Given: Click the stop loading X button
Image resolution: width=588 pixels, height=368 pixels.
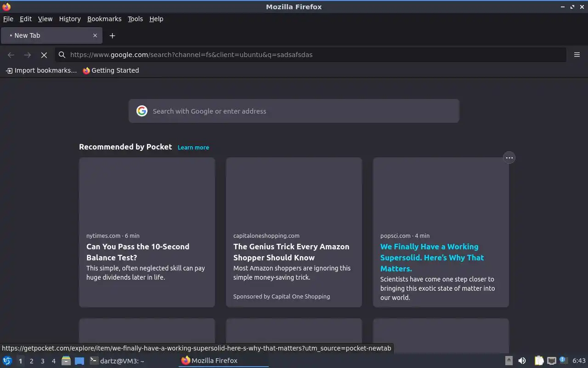Looking at the screenshot, I should point(44,55).
